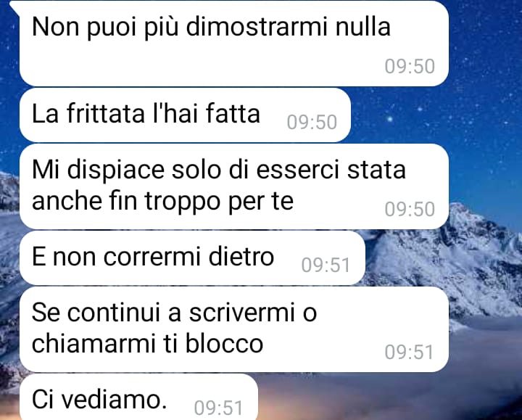Screen dimensions: 522x420
Task: Click the timestamp beside "La frittata l'hai fatta"
Action: 312,123
